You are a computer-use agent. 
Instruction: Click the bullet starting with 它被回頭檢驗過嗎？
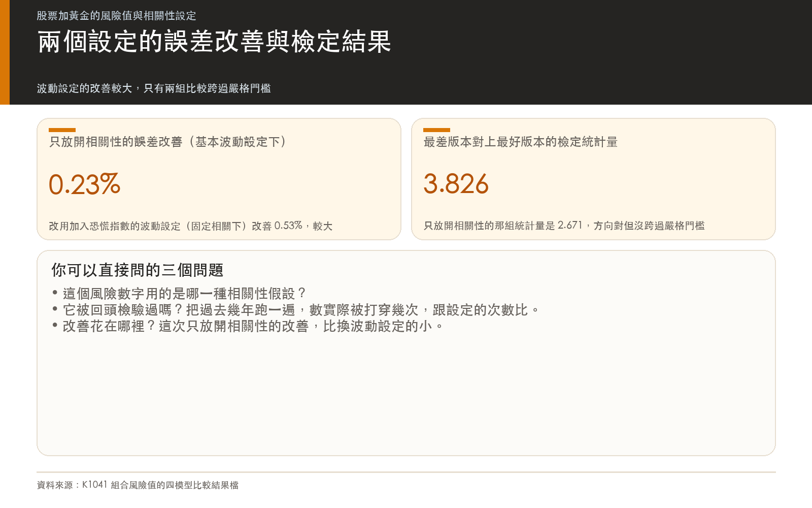296,310
